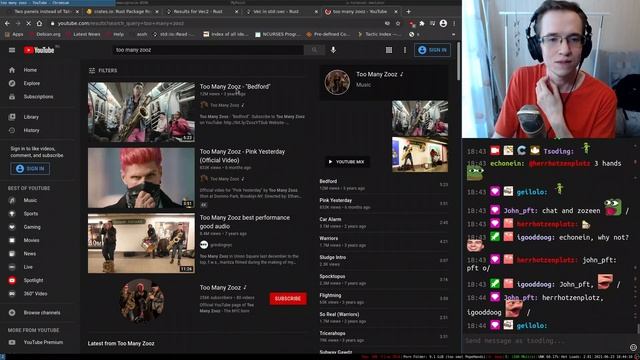Viewport: 640px width, 360px height.
Task: Select Tricerahops in the track list
Action: pos(384,336)
